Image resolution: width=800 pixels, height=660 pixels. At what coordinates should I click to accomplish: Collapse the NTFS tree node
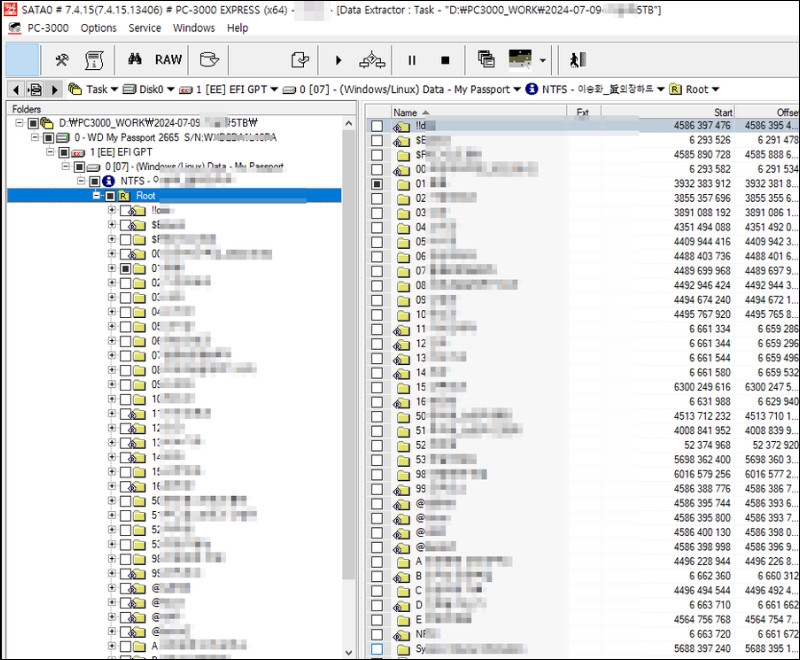click(x=81, y=181)
